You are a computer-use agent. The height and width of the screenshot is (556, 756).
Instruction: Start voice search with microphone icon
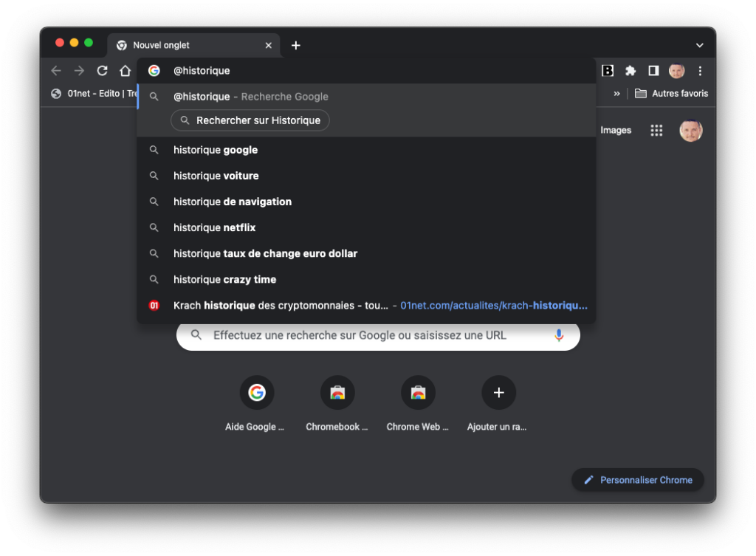click(x=559, y=335)
